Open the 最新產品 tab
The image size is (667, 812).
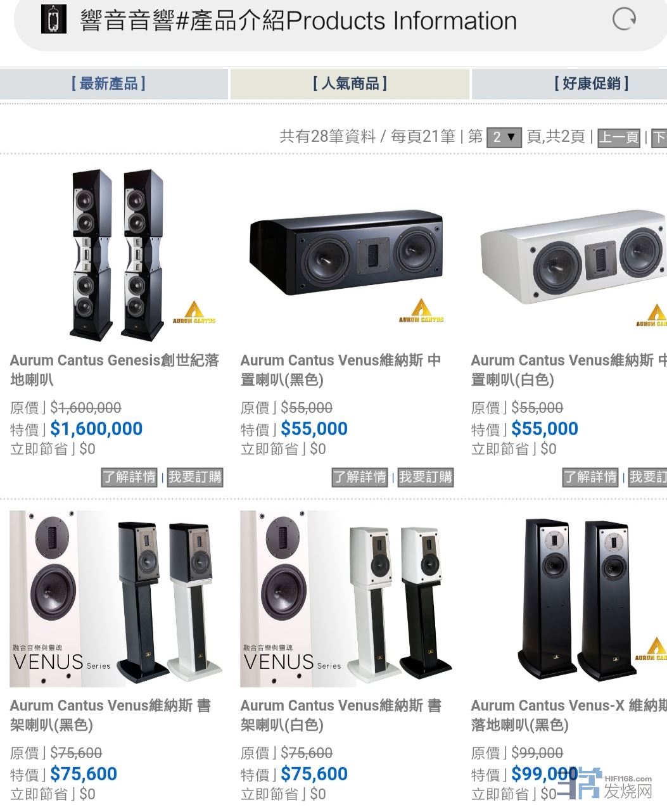pos(108,84)
